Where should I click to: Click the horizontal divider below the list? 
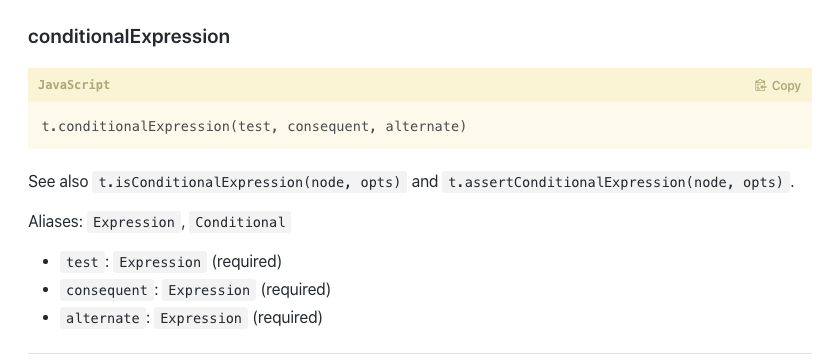pyautogui.click(x=420, y=353)
